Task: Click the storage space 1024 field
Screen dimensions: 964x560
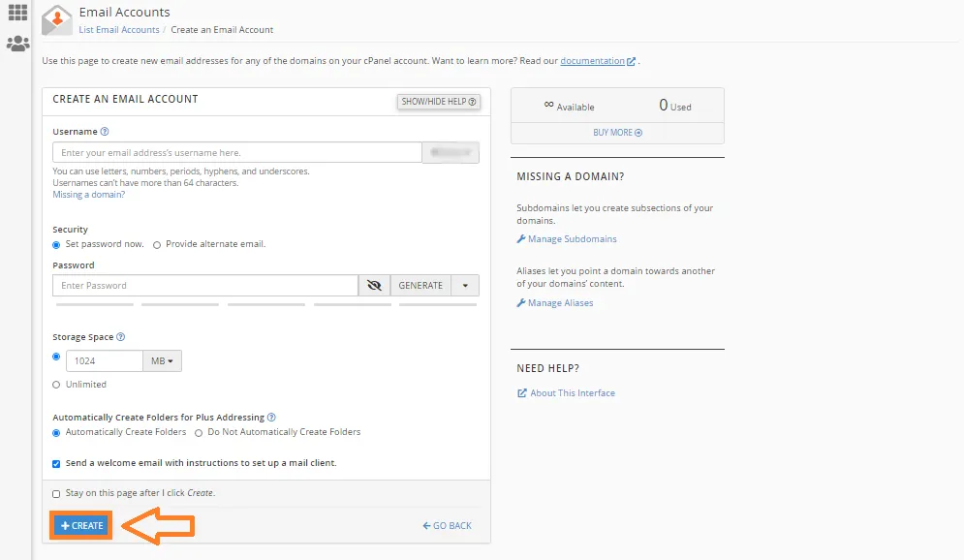Action: 105,360
